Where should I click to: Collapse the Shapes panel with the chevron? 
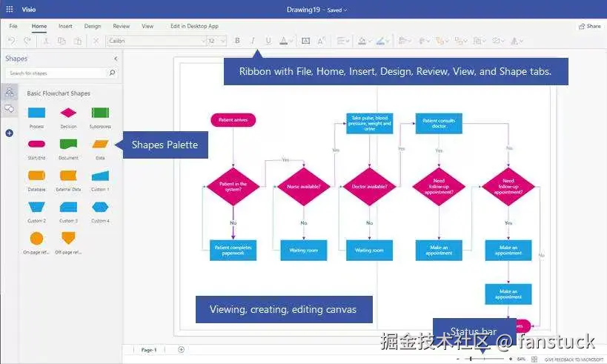[116, 59]
